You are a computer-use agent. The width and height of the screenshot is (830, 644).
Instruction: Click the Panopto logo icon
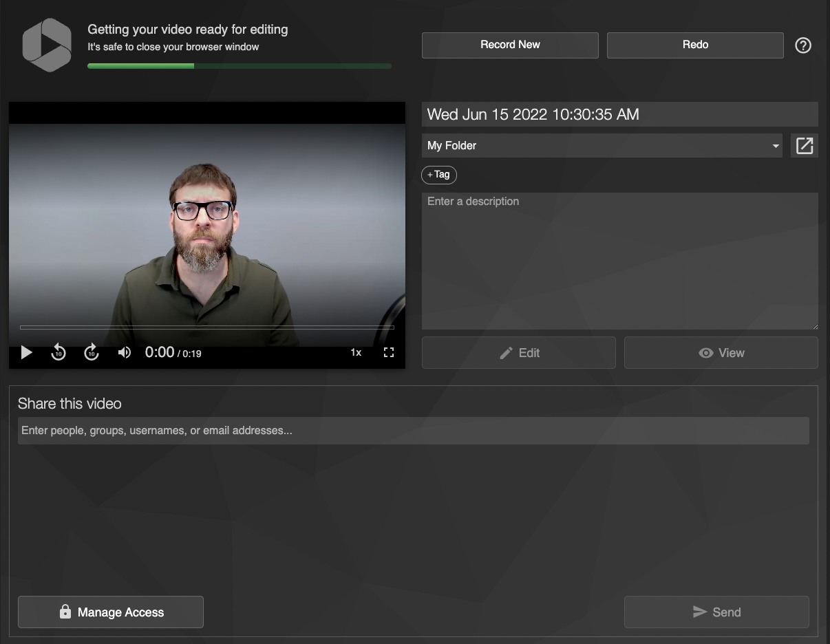coord(47,45)
